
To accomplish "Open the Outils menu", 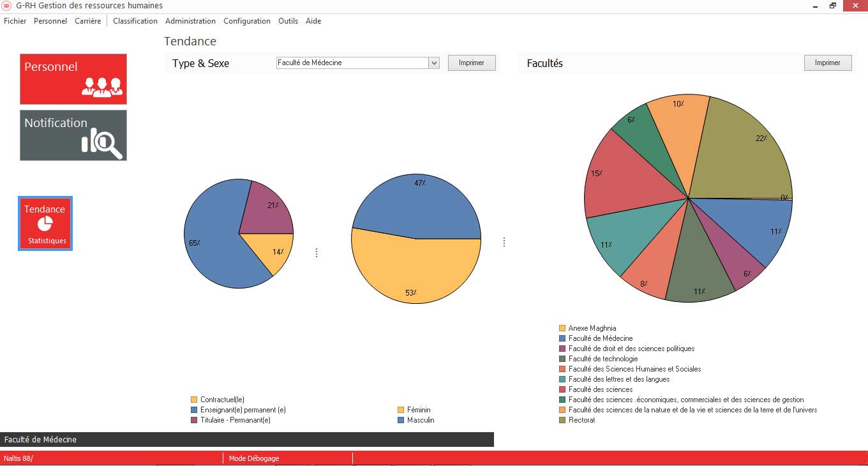I will point(288,21).
